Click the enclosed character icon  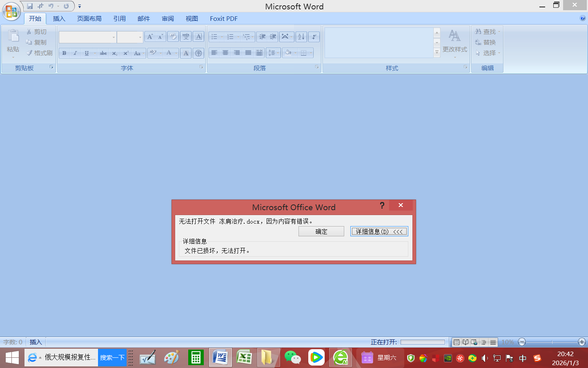(198, 53)
